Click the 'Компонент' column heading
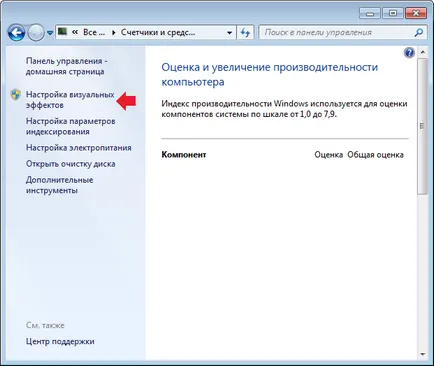Image resolution: width=434 pixels, height=366 pixels. pos(184,155)
